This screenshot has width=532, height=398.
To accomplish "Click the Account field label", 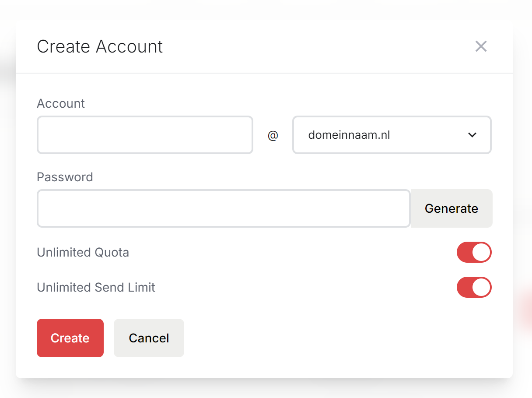I will point(61,103).
